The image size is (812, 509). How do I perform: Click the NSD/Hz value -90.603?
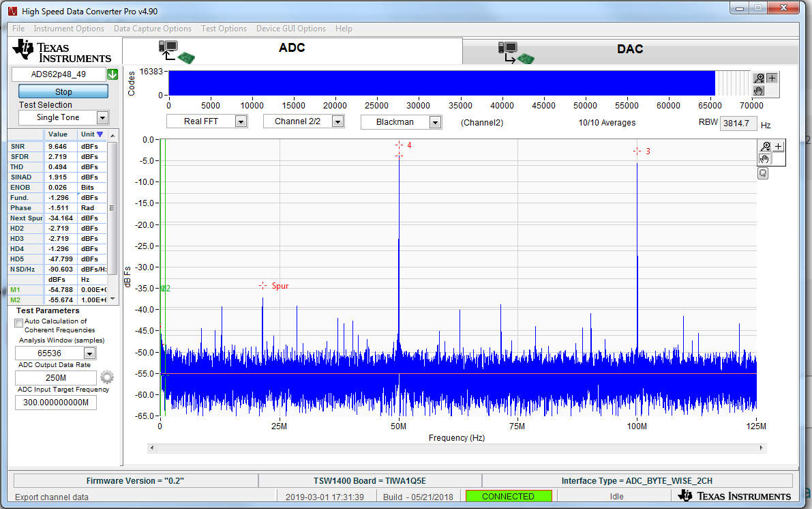coord(61,270)
